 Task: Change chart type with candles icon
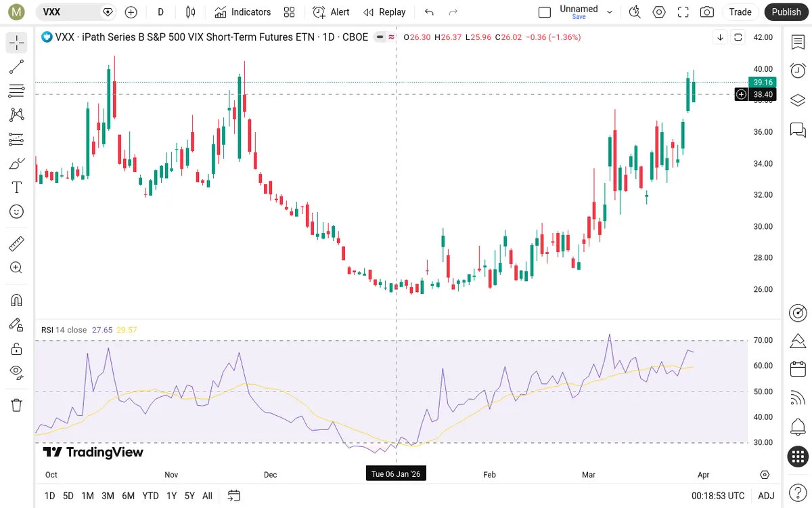(190, 12)
